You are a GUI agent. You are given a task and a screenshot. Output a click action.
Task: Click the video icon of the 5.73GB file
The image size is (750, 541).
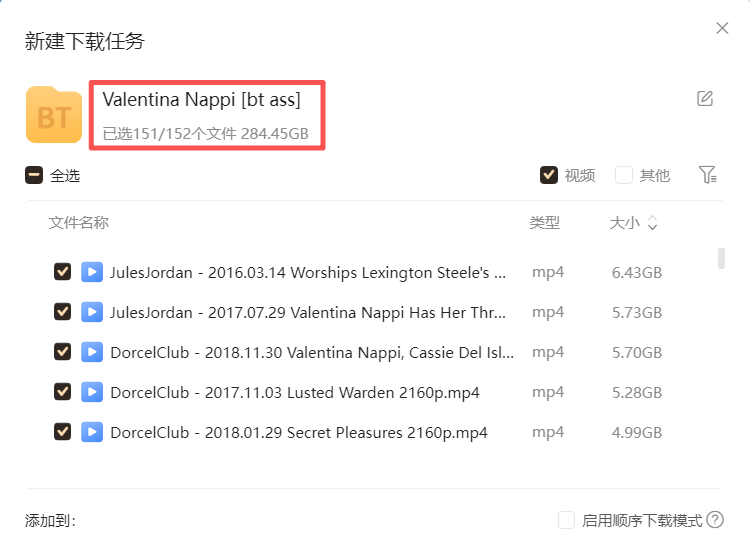[92, 312]
